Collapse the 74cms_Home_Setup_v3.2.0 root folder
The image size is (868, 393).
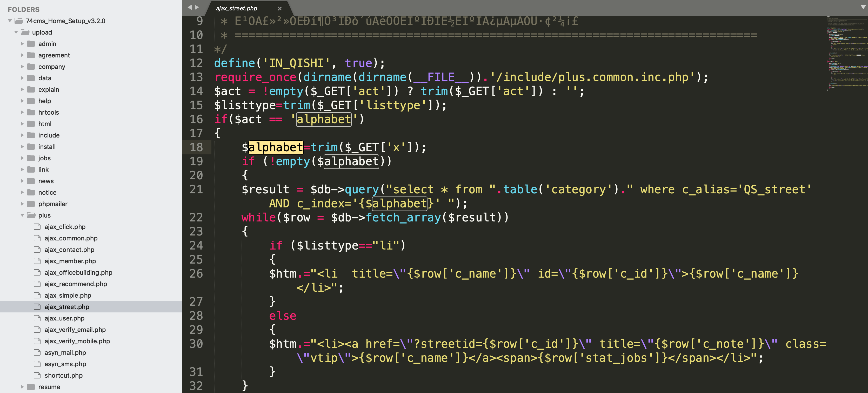coord(10,21)
